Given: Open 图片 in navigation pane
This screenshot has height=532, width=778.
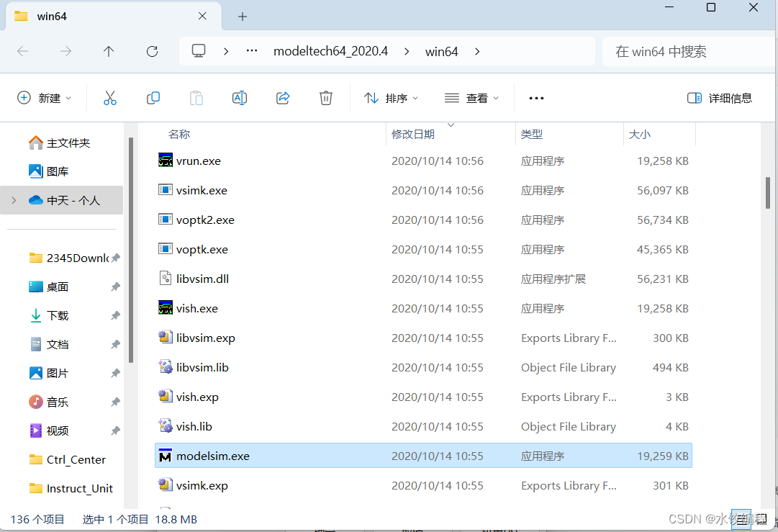Looking at the screenshot, I should (49, 373).
